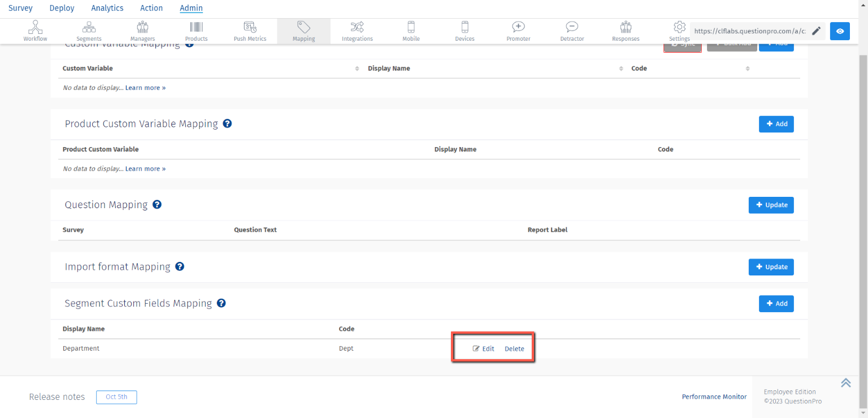Click the "Employee Edition" footer text
Image resolution: width=868 pixels, height=418 pixels.
tap(789, 391)
